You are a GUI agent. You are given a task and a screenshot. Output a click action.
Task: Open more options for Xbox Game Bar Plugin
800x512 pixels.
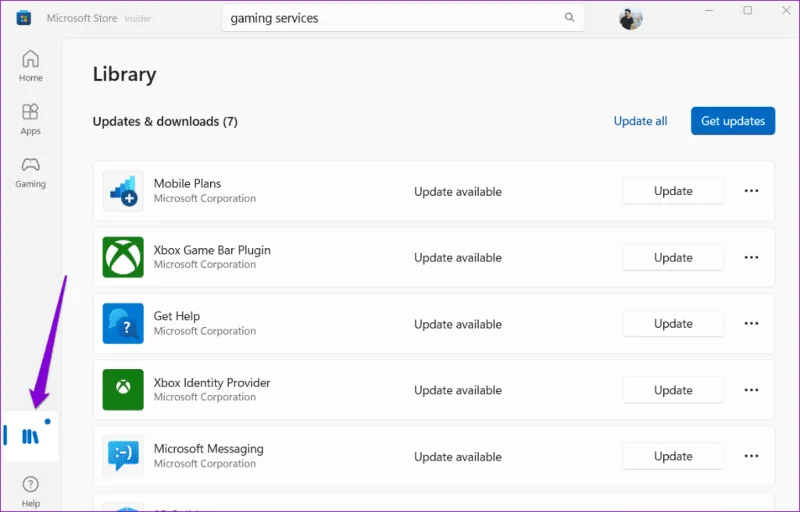coord(751,257)
